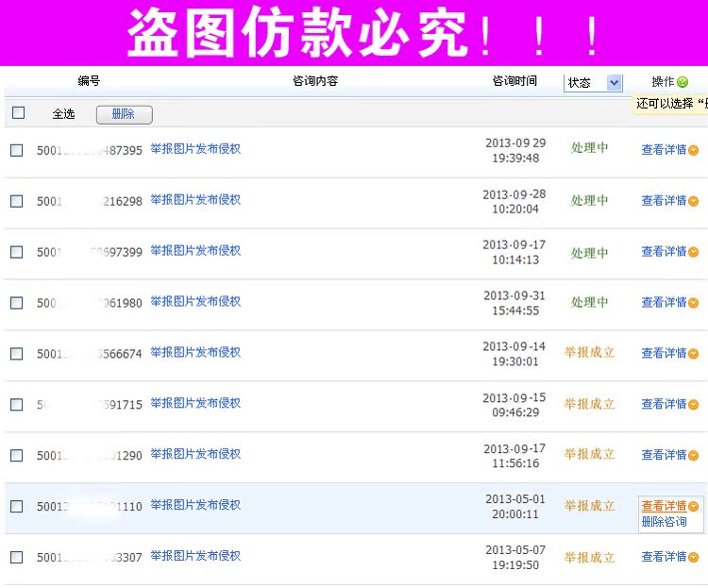Click orange arrow icon in row 3307
Image resolution: width=708 pixels, height=588 pixels.
(x=693, y=557)
